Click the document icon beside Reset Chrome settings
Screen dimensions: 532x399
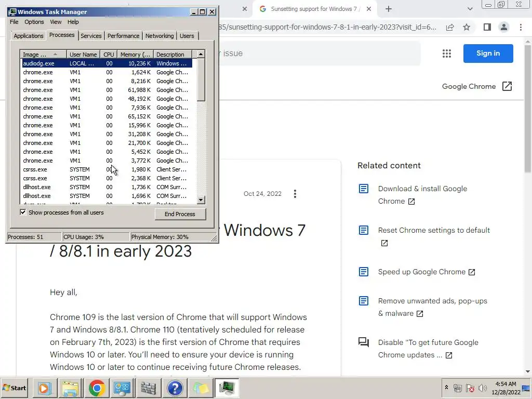(363, 230)
